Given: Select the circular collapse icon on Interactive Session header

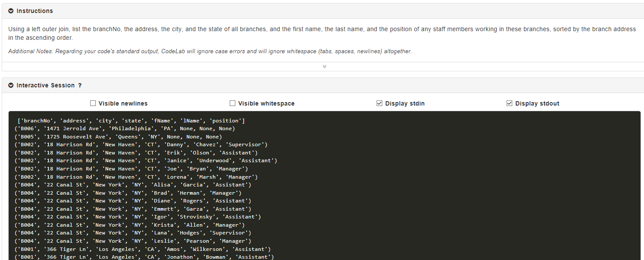Looking at the screenshot, I should point(11,85).
